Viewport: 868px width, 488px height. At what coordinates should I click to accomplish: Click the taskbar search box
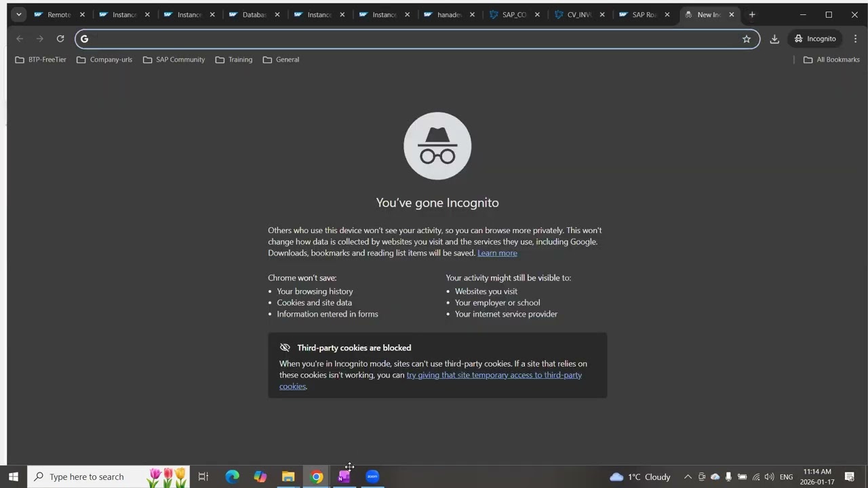109,476
